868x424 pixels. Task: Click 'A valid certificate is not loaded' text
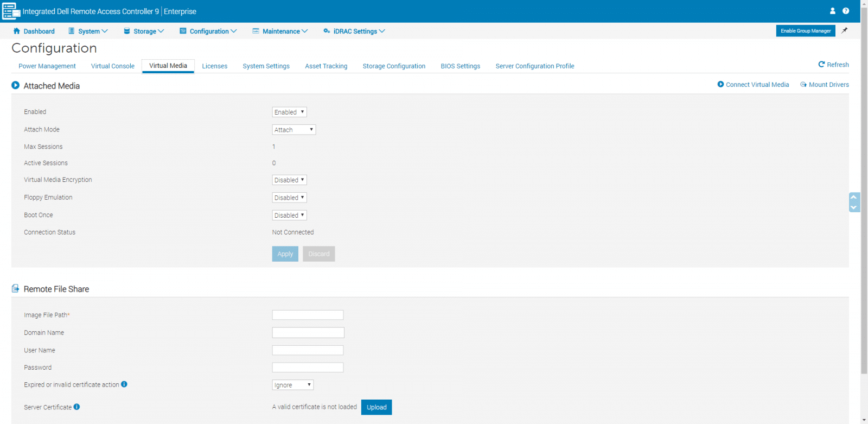[x=315, y=407]
